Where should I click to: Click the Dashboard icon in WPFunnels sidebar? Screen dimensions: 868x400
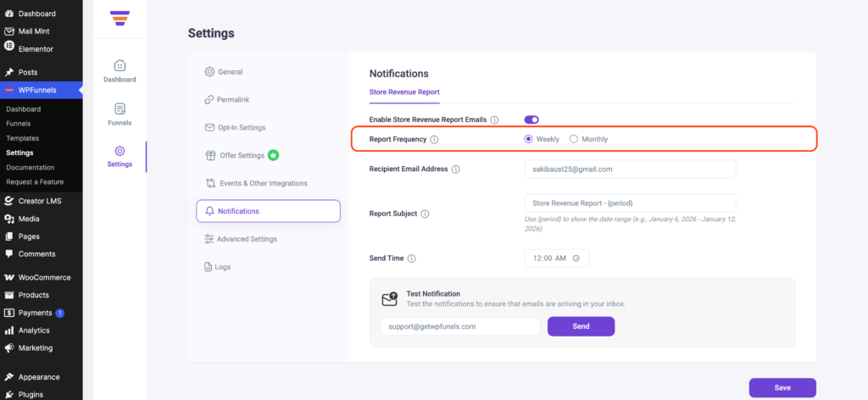coord(120,66)
